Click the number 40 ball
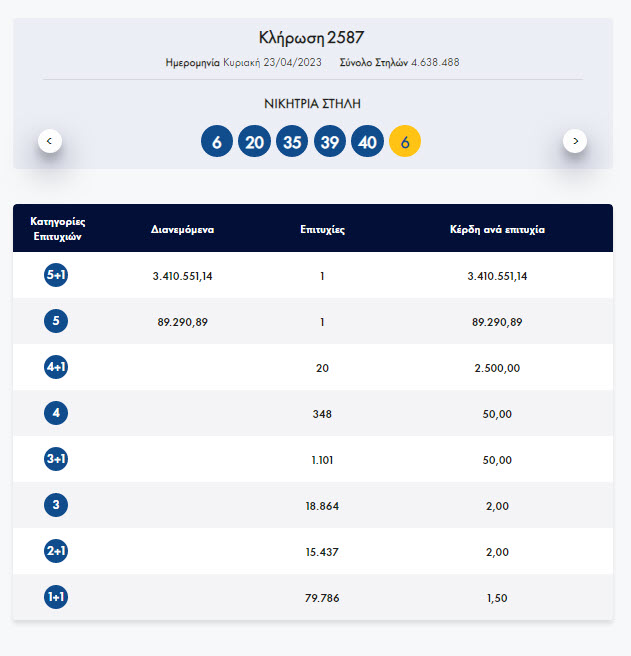This screenshot has height=656, width=631. point(367,142)
